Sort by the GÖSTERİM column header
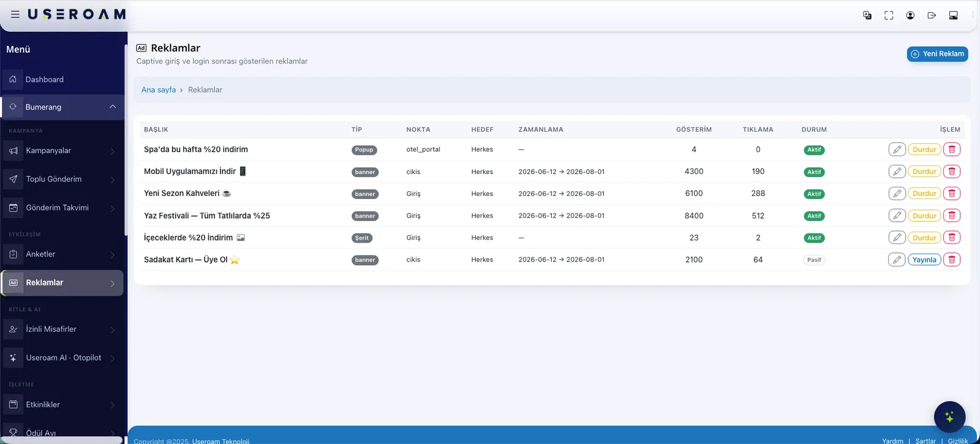 [694, 130]
